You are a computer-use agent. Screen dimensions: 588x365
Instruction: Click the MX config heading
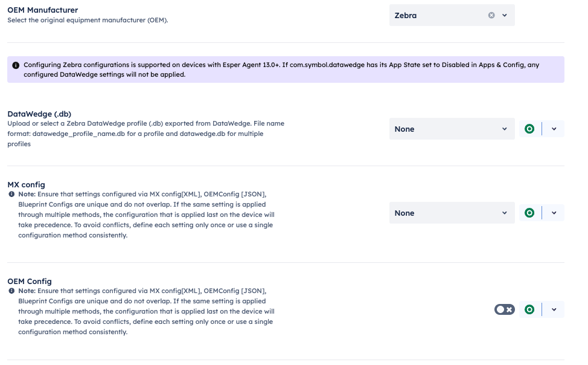pos(26,185)
